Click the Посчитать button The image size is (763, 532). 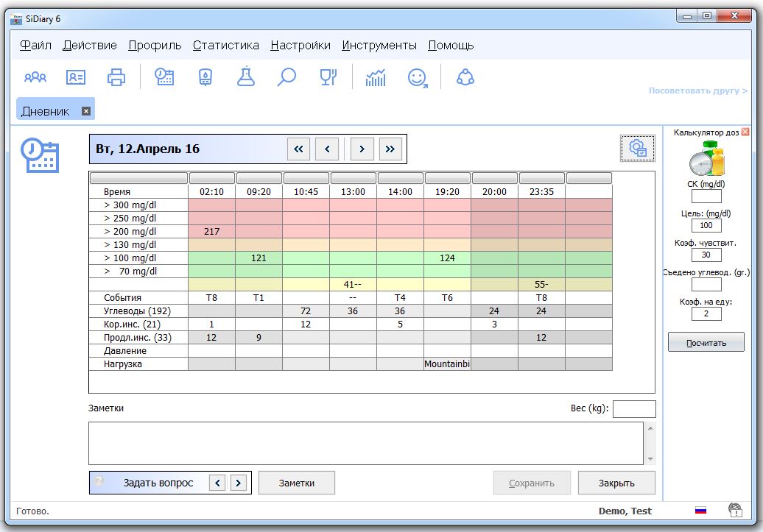coord(706,342)
